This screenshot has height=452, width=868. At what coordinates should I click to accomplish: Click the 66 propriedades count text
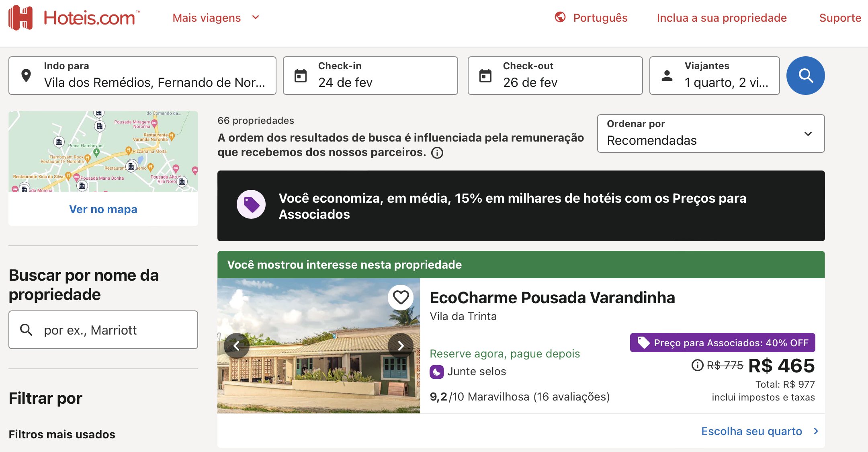tap(256, 121)
